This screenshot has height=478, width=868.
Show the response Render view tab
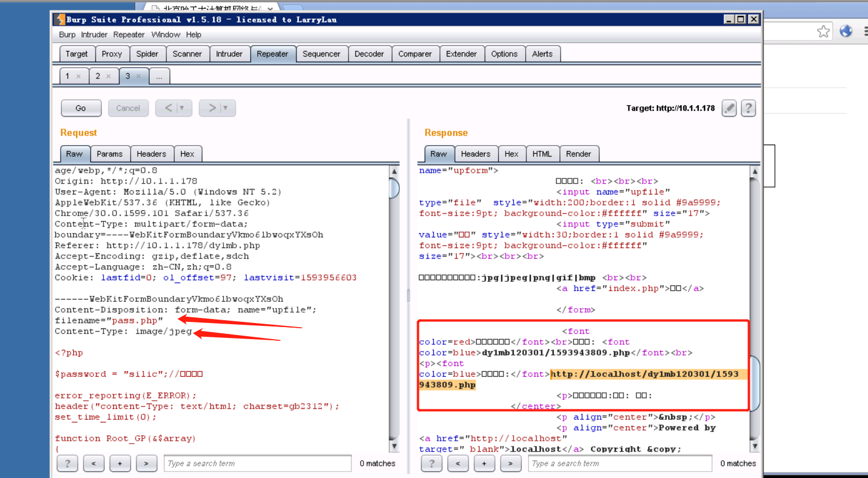pos(579,154)
